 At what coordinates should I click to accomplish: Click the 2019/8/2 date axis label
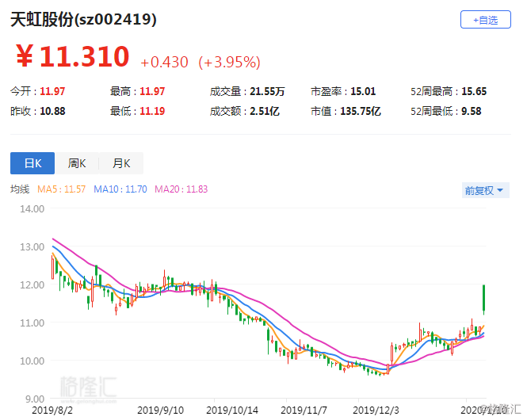pos(52,410)
